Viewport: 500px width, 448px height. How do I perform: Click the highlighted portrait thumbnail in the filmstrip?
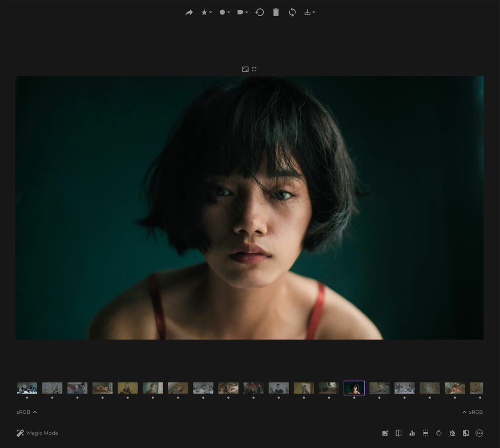tap(354, 388)
